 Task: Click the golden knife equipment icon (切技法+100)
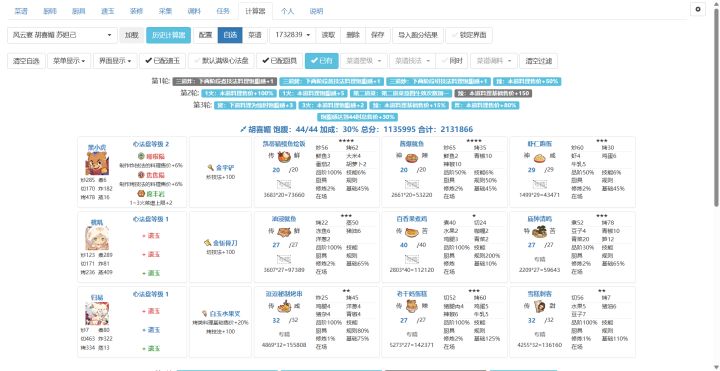[x=207, y=243]
